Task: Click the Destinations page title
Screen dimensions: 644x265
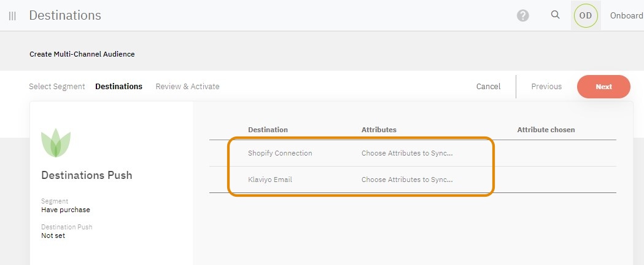Action: [x=65, y=15]
